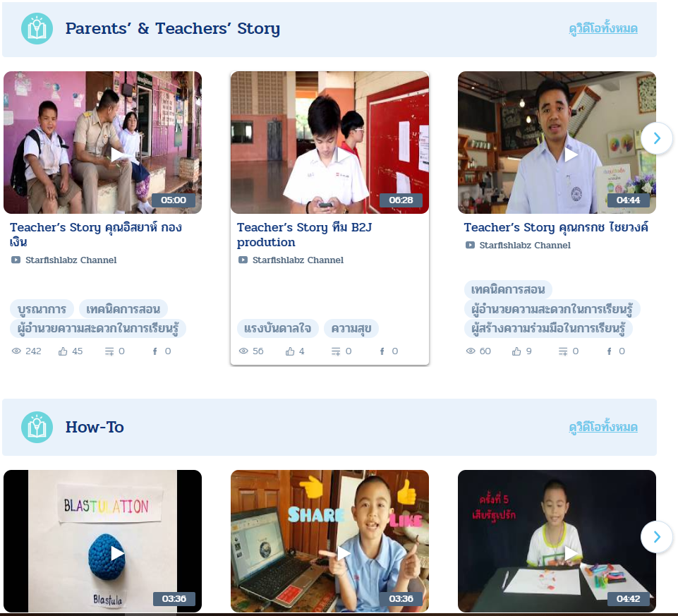Open view all videos link for How-To section

(603, 427)
